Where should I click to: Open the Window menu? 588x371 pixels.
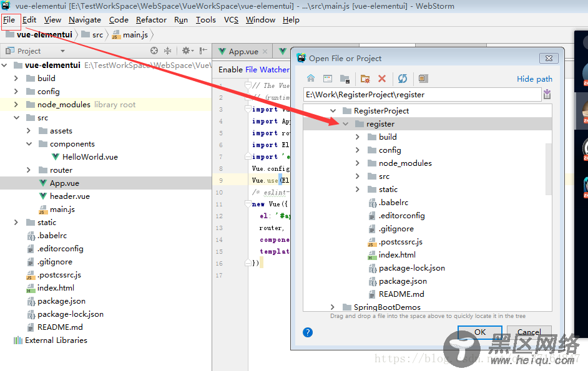tap(261, 20)
